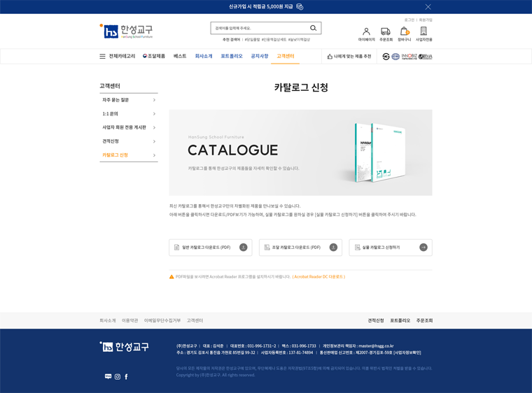Expand 견적신청 chevron in sidebar
Screen dimensions: 532x393
[154, 141]
